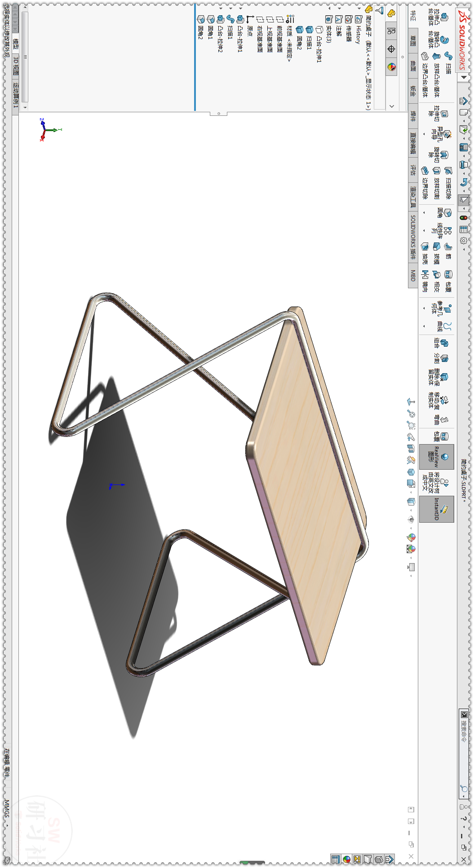Screen dimensions: 474x868
Task: Collapse the Solid Bodies 实体(3) folder
Action: (x=330, y=8)
